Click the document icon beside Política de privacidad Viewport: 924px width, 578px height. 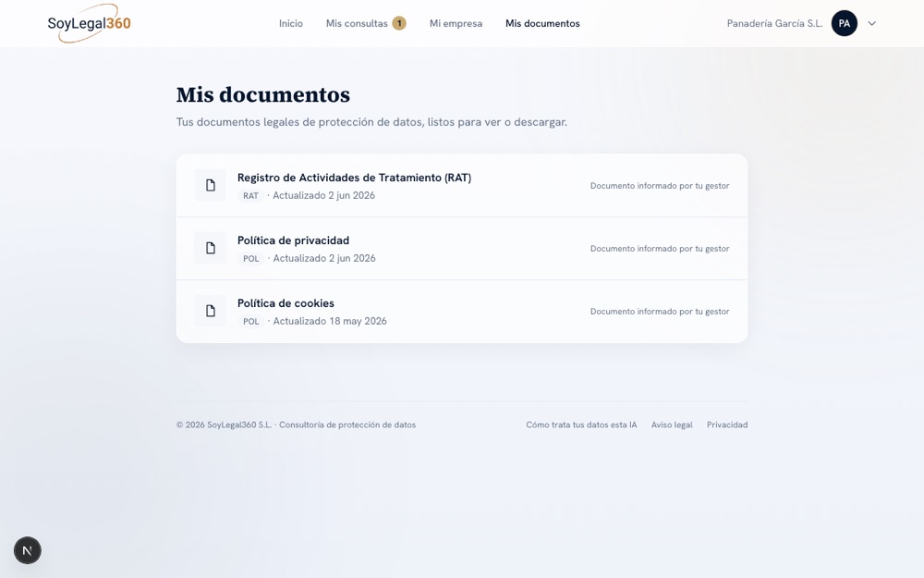[211, 248]
